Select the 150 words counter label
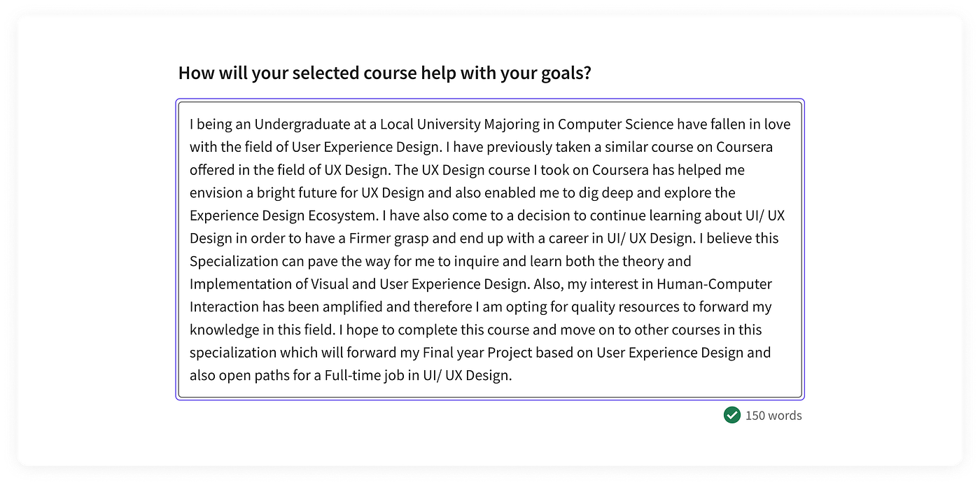This screenshot has width=980, height=485. [773, 415]
